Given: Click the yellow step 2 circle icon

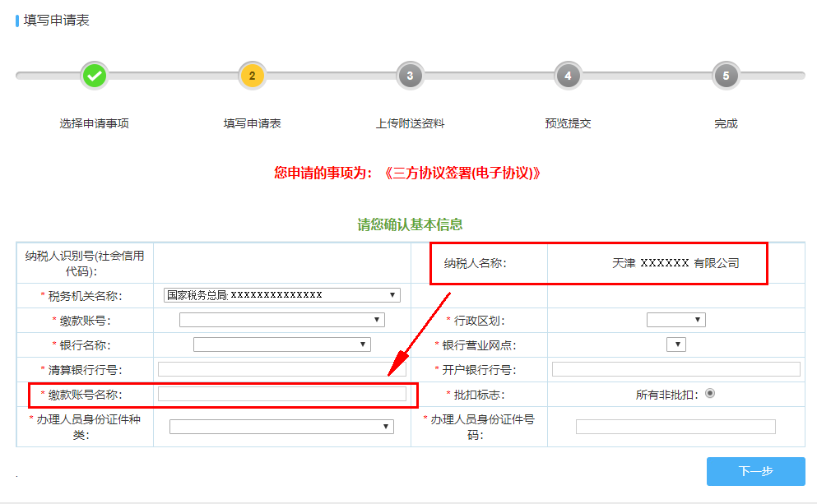Looking at the screenshot, I should click(253, 76).
